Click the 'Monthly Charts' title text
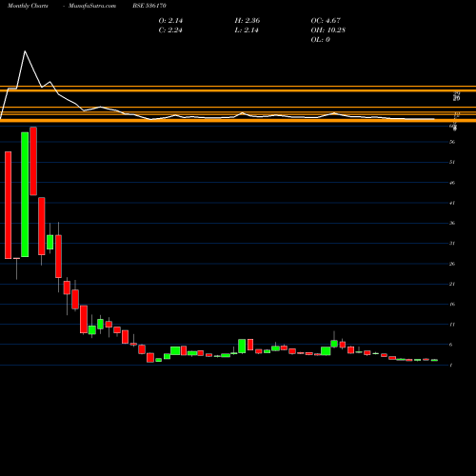 coord(28,6)
